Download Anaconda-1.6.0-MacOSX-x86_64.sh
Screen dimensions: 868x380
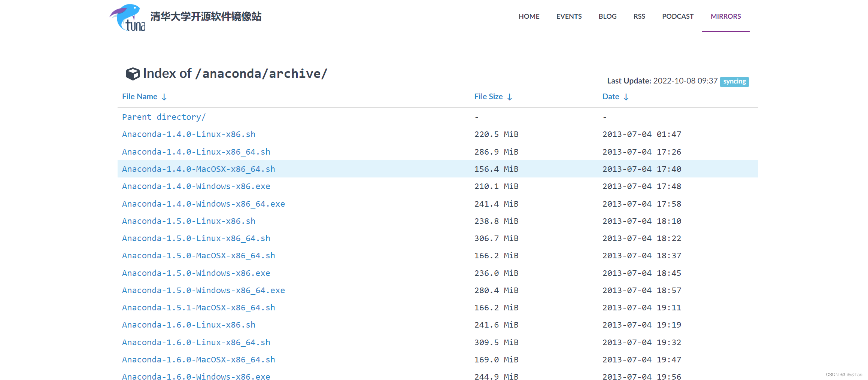(198, 359)
